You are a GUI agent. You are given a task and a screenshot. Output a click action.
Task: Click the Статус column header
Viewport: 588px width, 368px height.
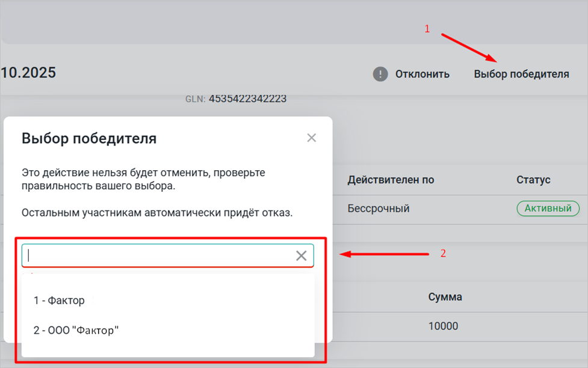533,180
